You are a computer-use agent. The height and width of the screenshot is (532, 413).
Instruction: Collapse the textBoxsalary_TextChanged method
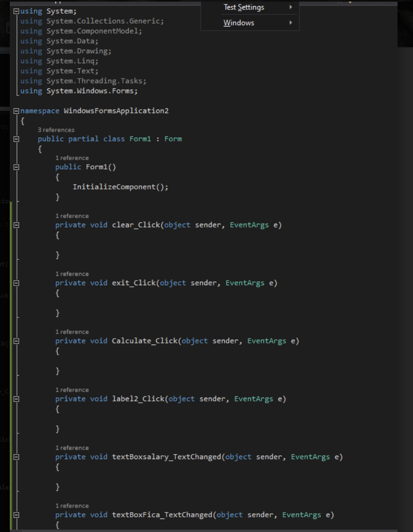click(x=15, y=457)
